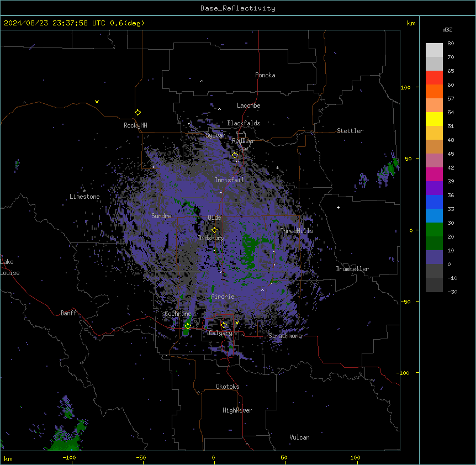Select the yellow legend swatch between 54 and 51
476x465 pixels.
[434, 119]
